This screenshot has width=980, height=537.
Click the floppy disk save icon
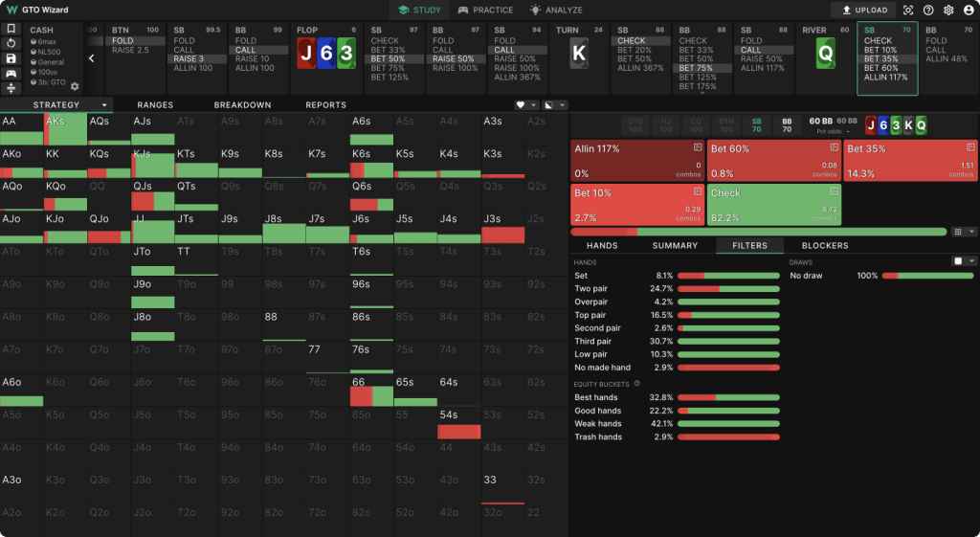pos(11,58)
